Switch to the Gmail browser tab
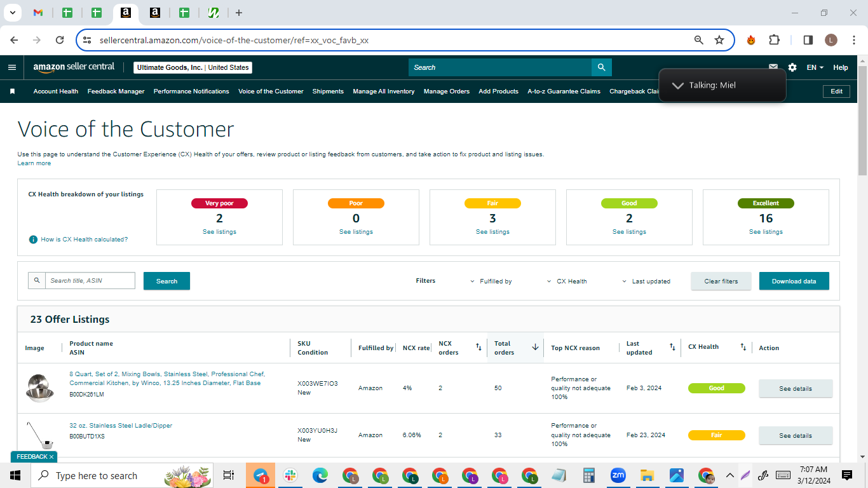 click(x=38, y=13)
